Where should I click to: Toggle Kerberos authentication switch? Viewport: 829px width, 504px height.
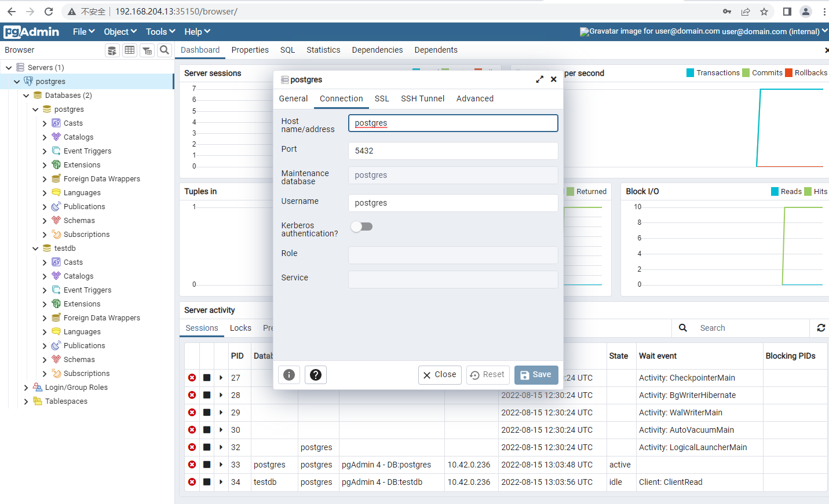(x=361, y=227)
